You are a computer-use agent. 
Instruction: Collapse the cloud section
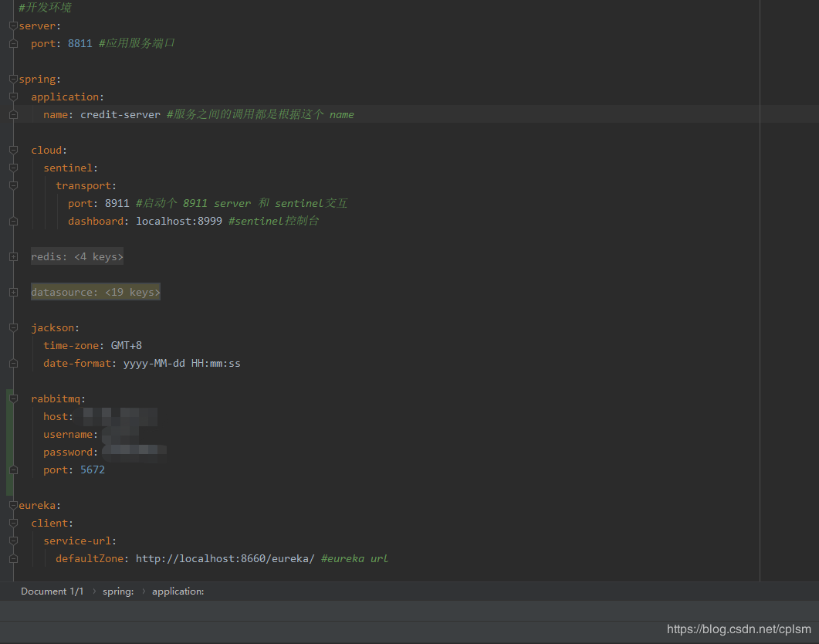tap(12, 150)
